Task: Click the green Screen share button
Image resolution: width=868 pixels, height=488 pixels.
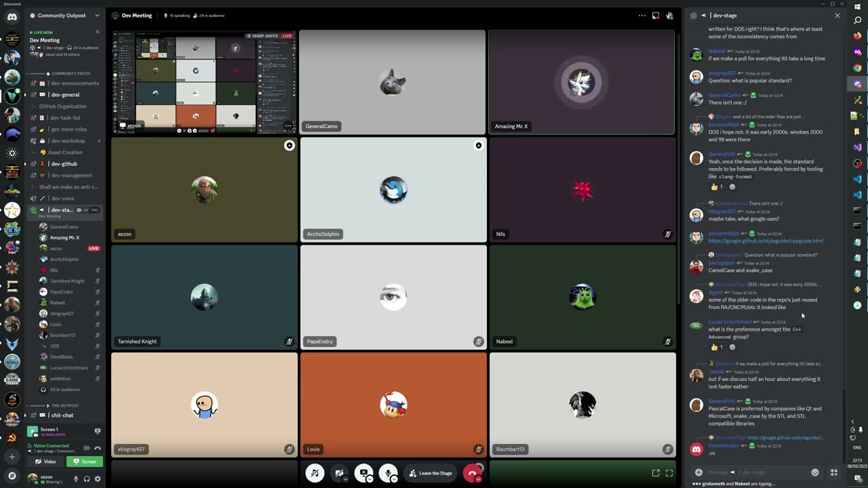Action: pyautogui.click(x=85, y=462)
